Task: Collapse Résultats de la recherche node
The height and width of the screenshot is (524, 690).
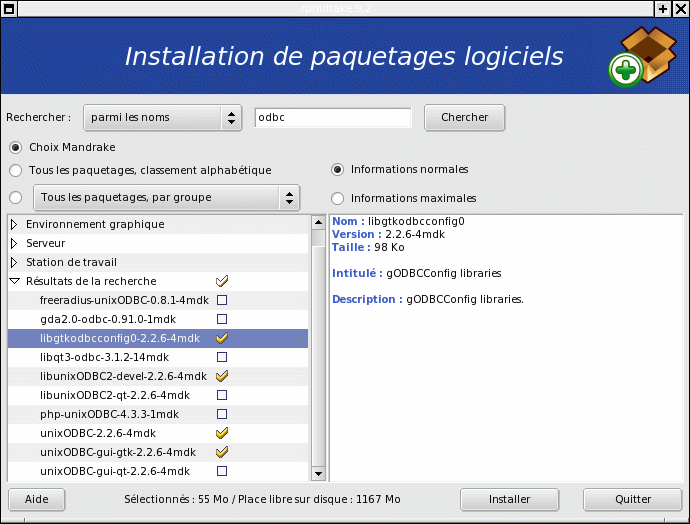Action: 15,281
